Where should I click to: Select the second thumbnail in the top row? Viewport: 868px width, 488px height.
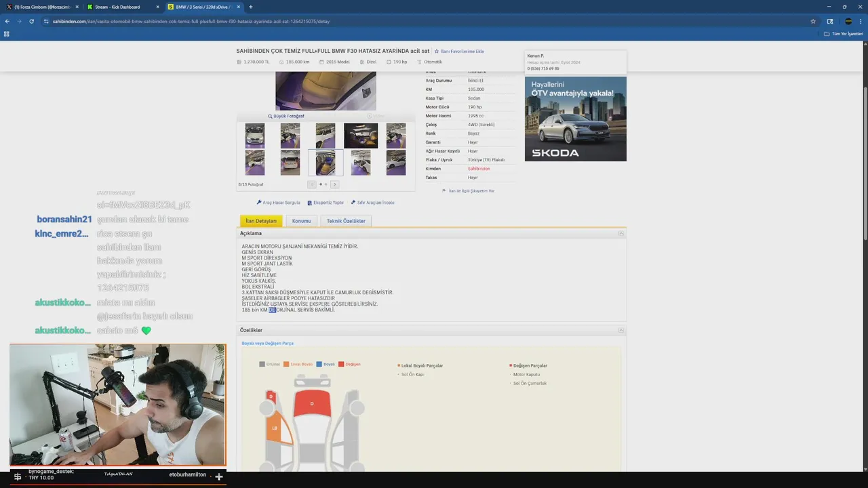pos(290,136)
